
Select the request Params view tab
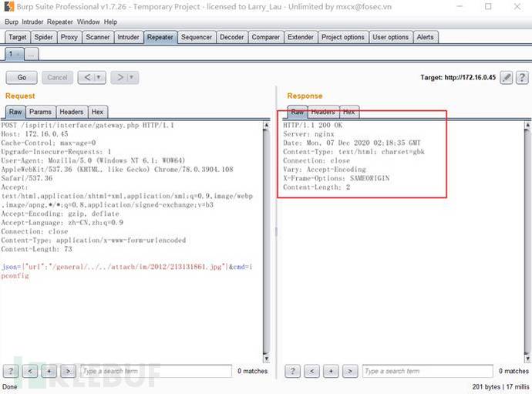tap(40, 112)
